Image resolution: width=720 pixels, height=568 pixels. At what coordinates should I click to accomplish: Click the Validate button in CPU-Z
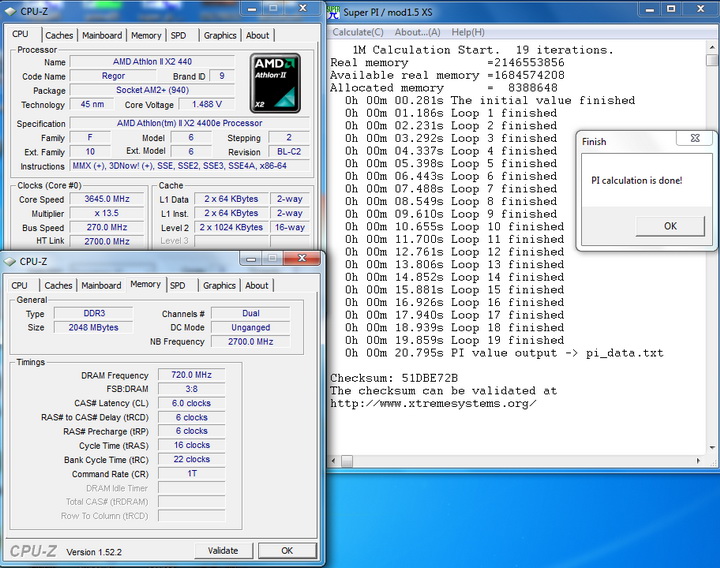[223, 551]
